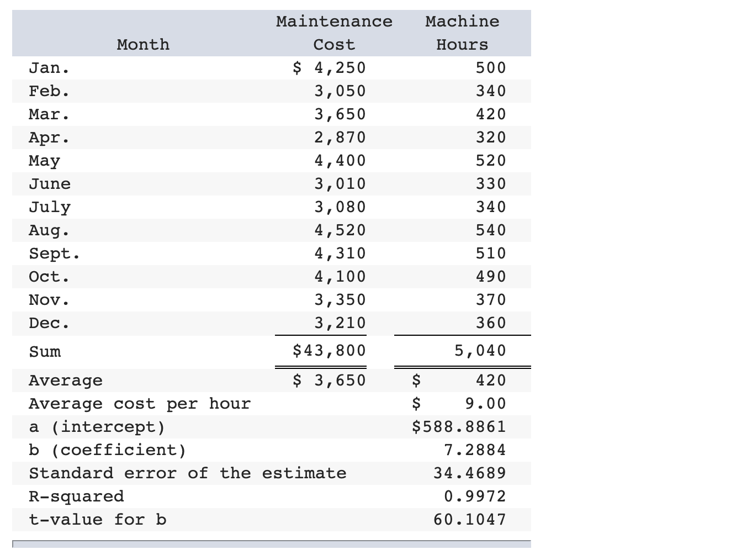Click November's machine hours "370"

click(491, 300)
